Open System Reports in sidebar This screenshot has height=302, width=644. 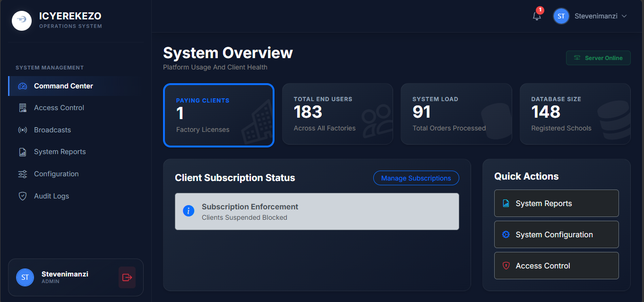pos(76,152)
